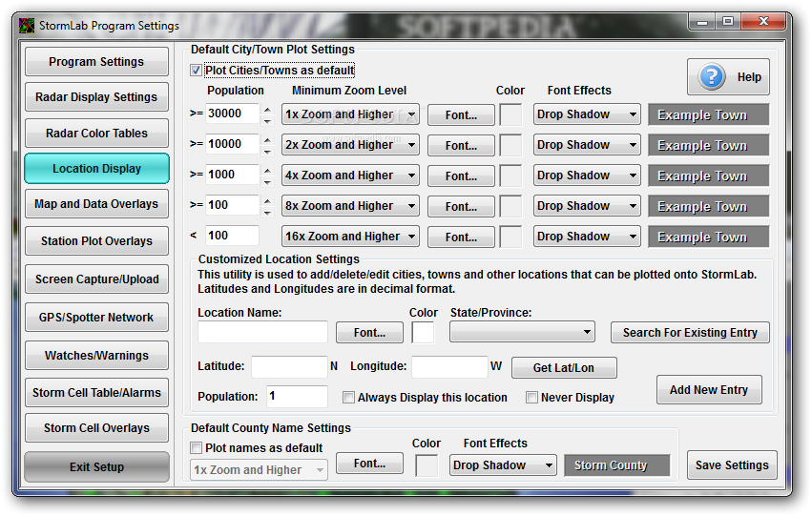Check the Never Display checkbox
Image resolution: width=812 pixels, height=516 pixels.
coord(531,398)
